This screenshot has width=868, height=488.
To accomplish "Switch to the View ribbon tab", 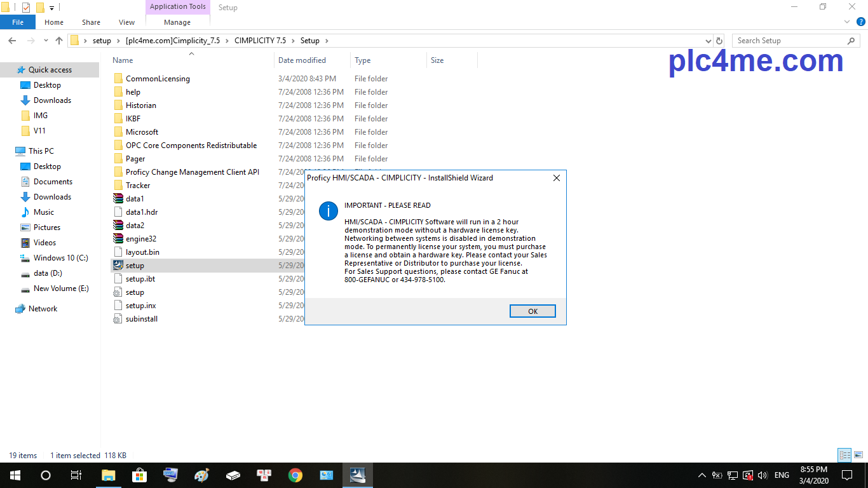I will pos(126,22).
